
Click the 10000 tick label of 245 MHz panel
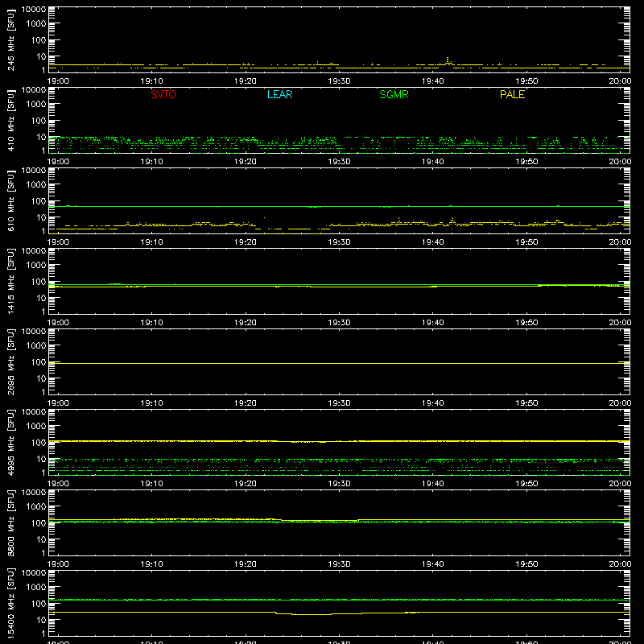(34, 9)
